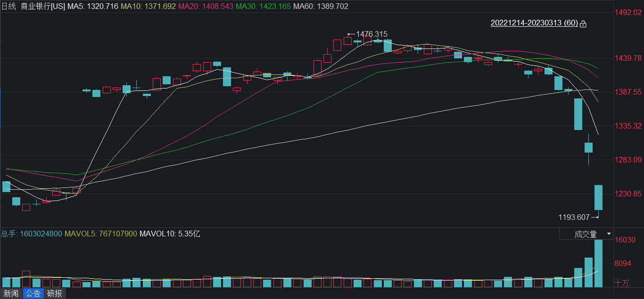This screenshot has width=644, height=299.
Task: Click the final candlestick near 1193.607
Action: click(598, 198)
